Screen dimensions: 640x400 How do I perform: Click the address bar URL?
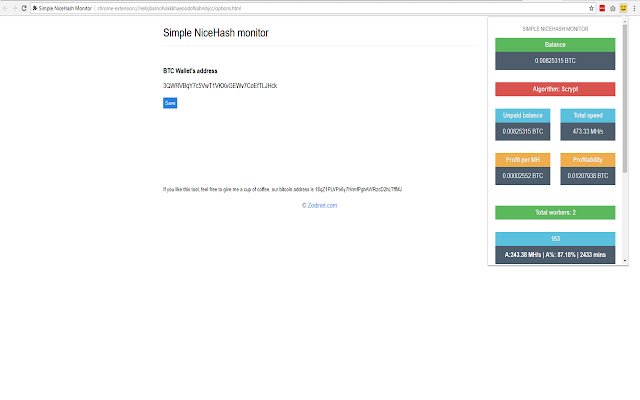[x=169, y=8]
